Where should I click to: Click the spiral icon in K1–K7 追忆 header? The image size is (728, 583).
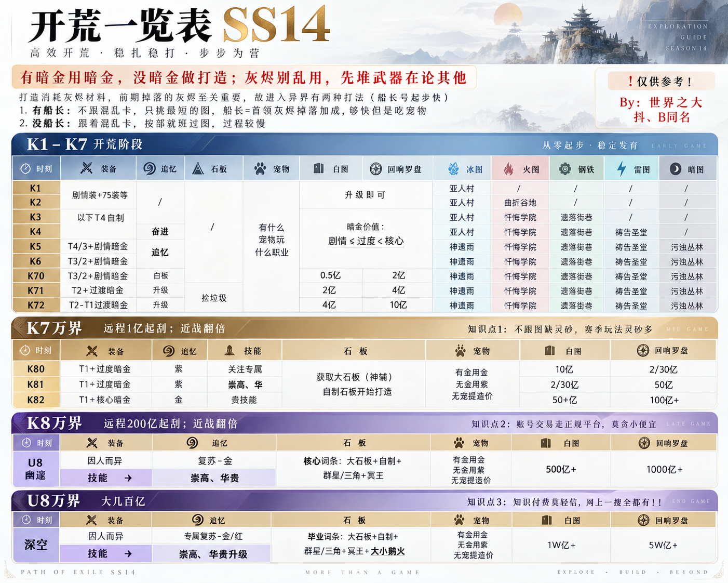point(150,168)
